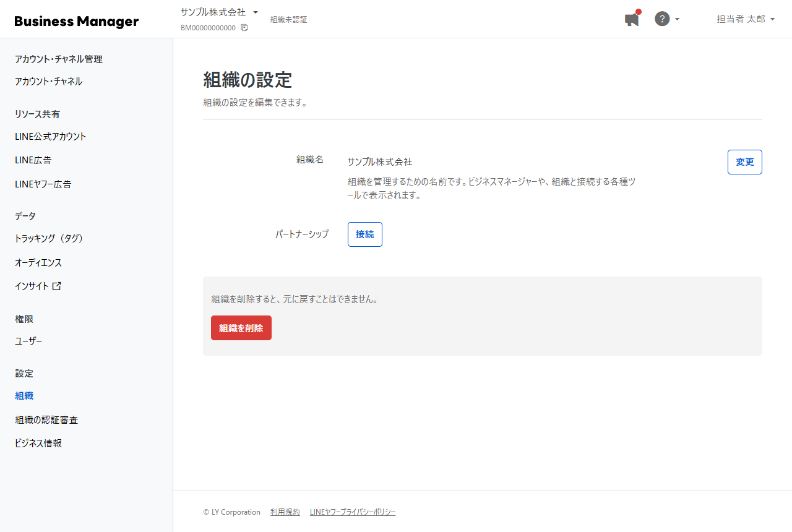Screen dimensions: 792x532
Task: Click the external link icon beside インサイト
Action: (x=57, y=286)
